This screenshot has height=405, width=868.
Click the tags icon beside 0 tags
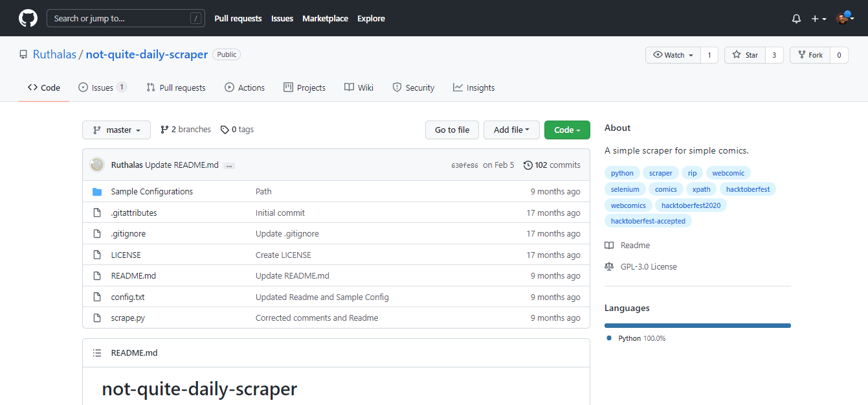pyautogui.click(x=225, y=130)
